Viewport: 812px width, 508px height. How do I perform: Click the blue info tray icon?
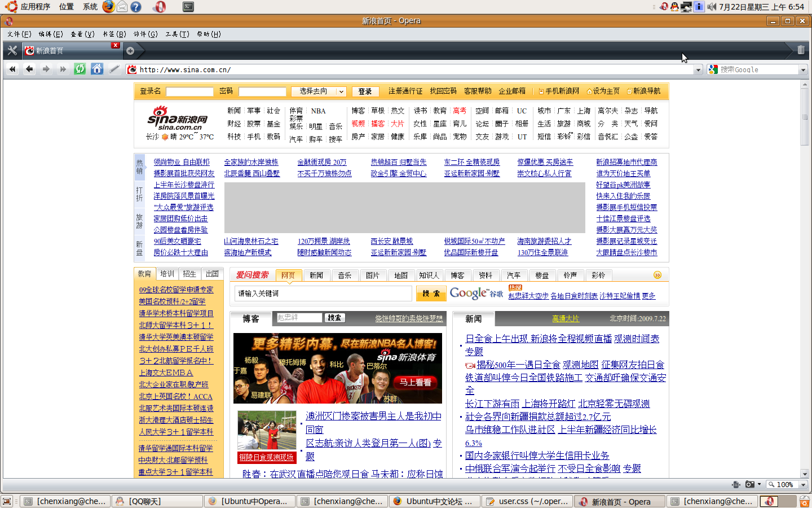click(x=699, y=7)
